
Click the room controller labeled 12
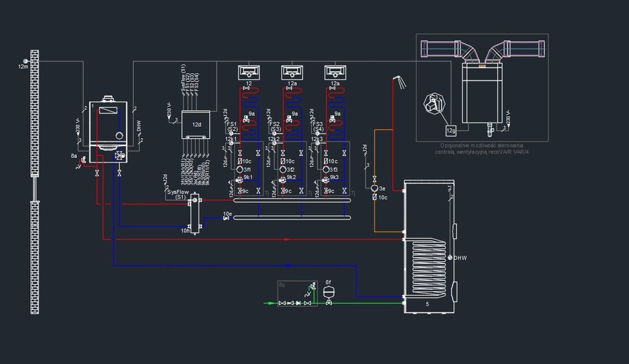[249, 72]
